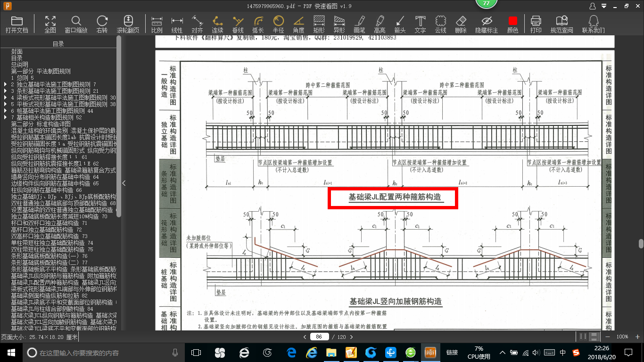Image resolution: width=644 pixels, height=362 pixels.
Task: Click the 删除 eraser tool
Action: click(461, 21)
